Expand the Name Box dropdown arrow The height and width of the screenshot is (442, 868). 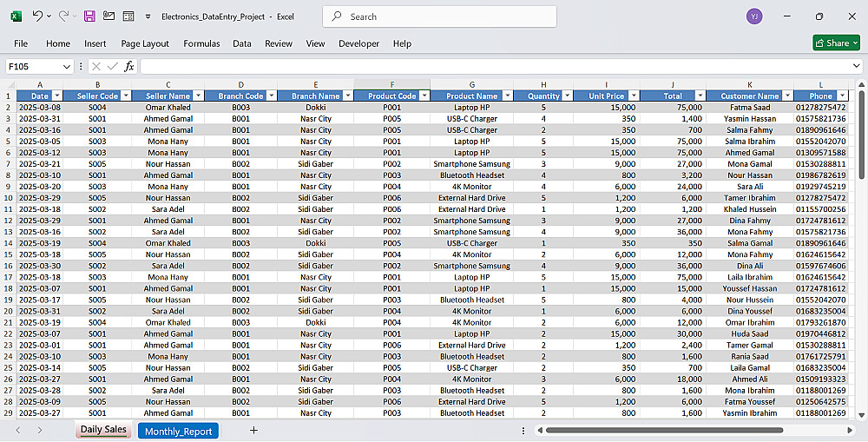click(x=67, y=67)
